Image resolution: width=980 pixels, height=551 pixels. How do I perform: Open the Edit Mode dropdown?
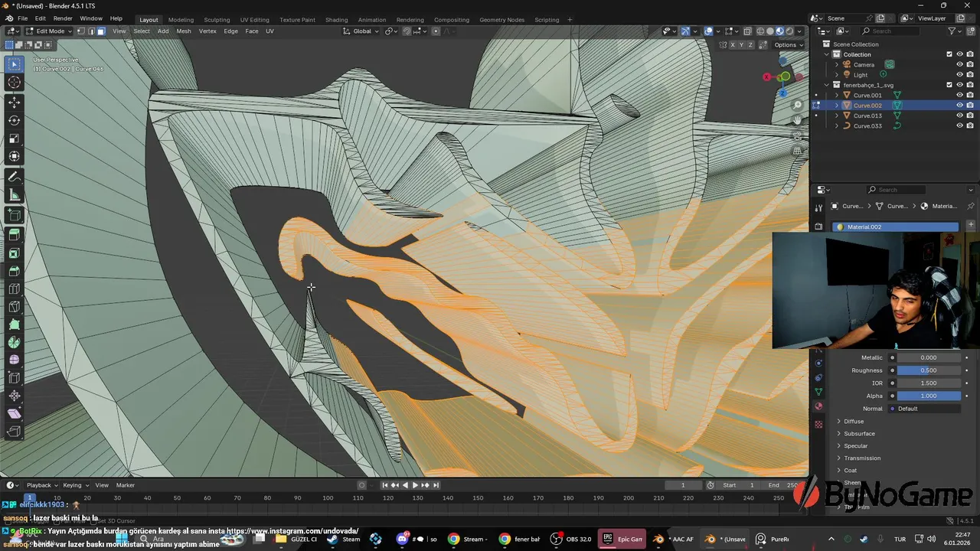point(48,31)
